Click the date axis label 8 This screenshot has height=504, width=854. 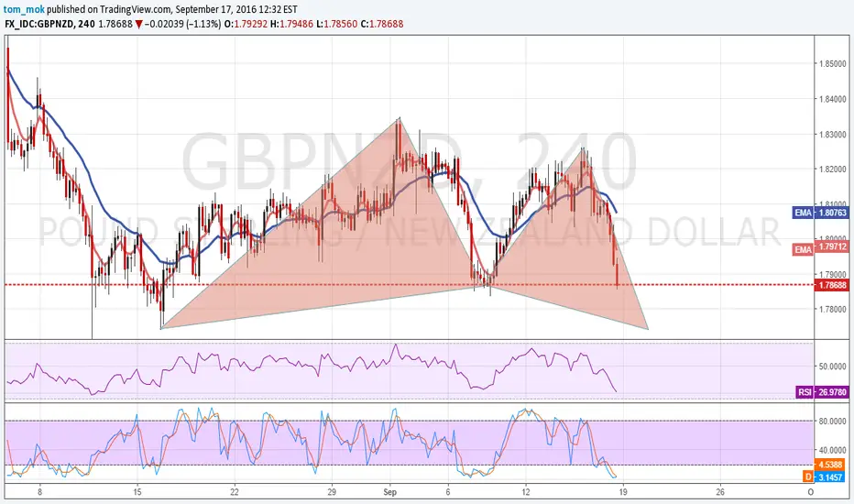point(39,492)
